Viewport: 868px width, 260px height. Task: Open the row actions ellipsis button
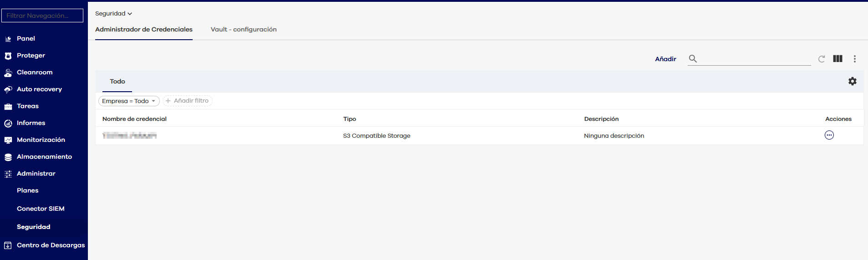pyautogui.click(x=829, y=135)
